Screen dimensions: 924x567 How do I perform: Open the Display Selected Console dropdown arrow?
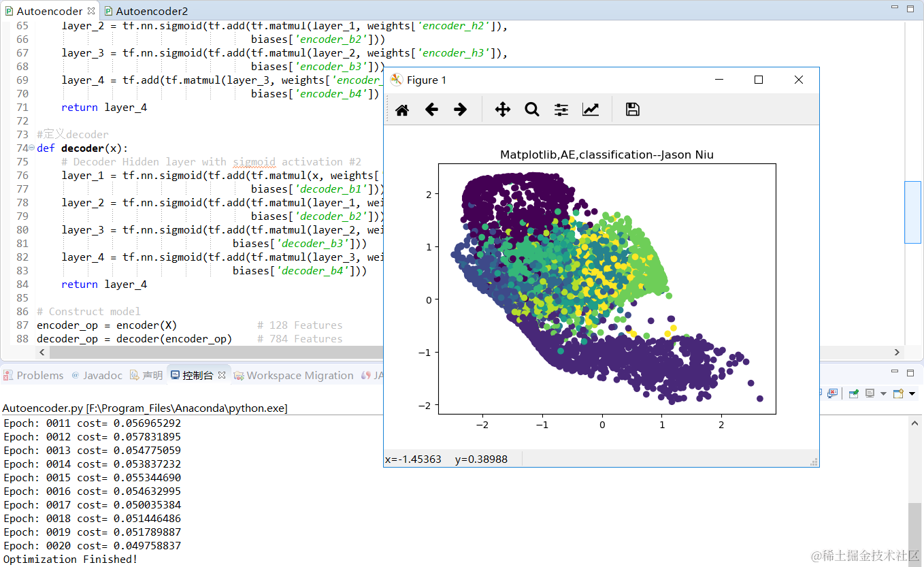tap(883, 393)
